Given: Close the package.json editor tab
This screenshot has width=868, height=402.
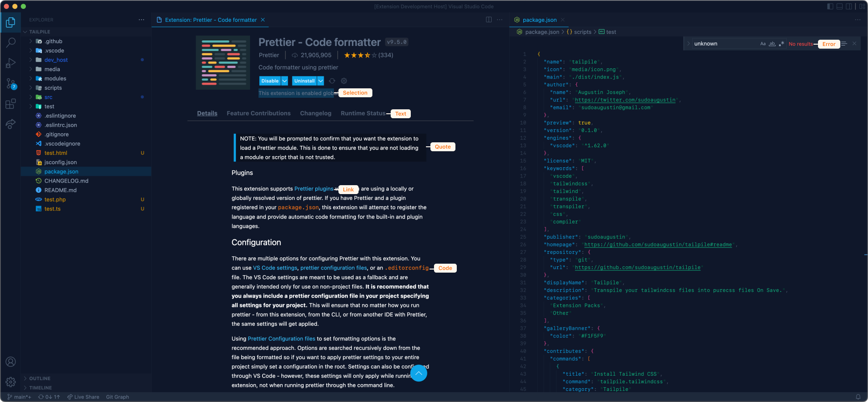Looking at the screenshot, I should click(563, 20).
